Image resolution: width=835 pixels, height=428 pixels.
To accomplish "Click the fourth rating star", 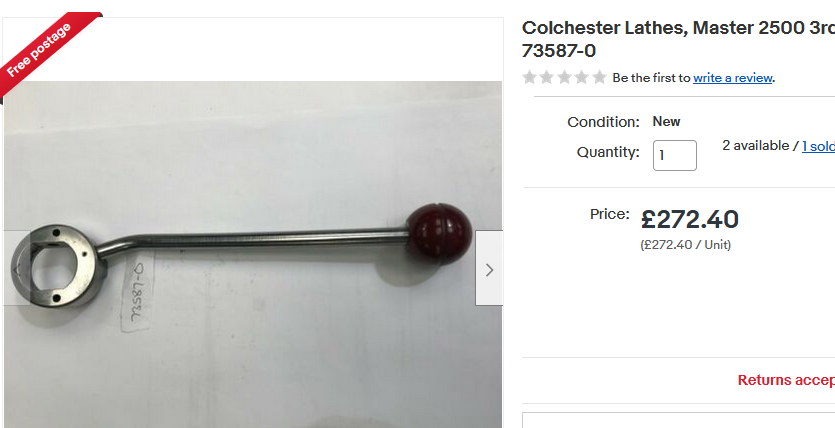I will coord(582,78).
